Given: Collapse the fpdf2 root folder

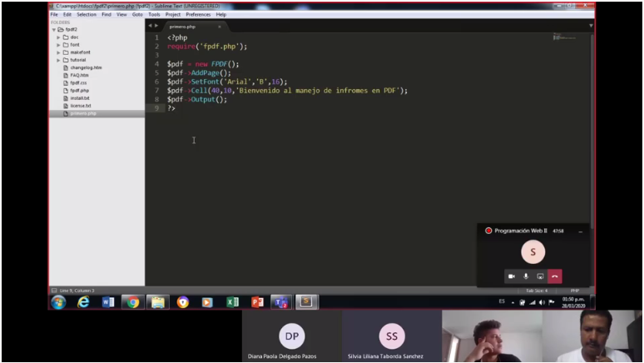Looking at the screenshot, I should pyautogui.click(x=53, y=30).
